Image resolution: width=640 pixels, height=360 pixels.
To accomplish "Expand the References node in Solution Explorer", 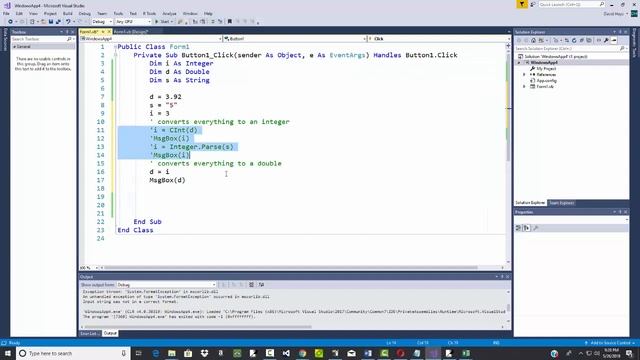I will coord(524,75).
